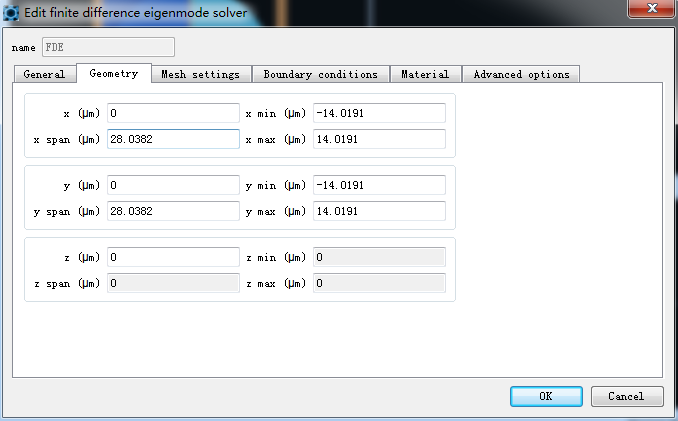Click the x max field
The image size is (678, 421).
(x=379, y=139)
